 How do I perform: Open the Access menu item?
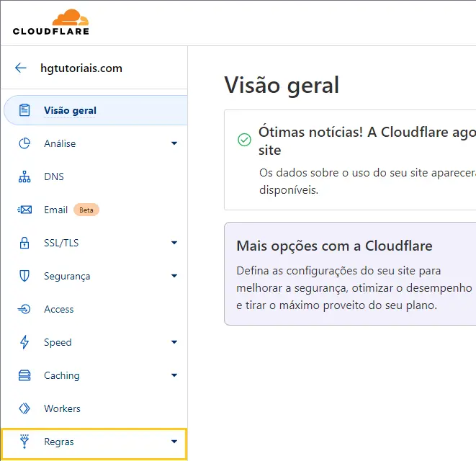(x=58, y=309)
